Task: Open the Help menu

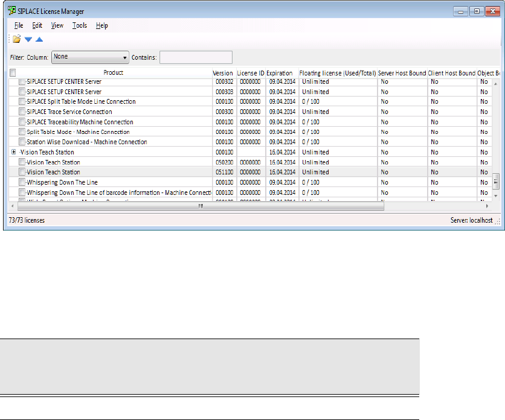Action: (x=101, y=26)
